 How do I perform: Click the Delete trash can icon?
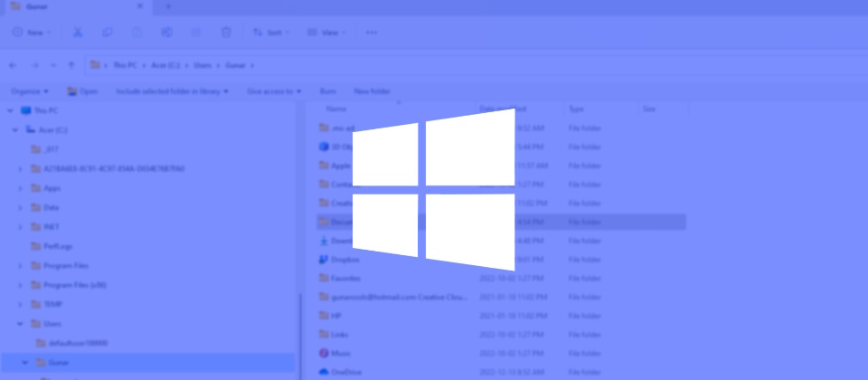226,33
